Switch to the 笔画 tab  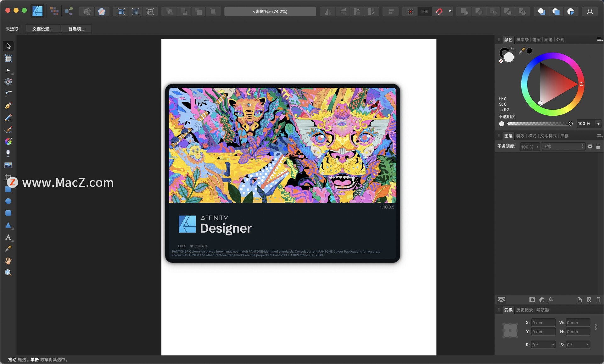point(536,40)
